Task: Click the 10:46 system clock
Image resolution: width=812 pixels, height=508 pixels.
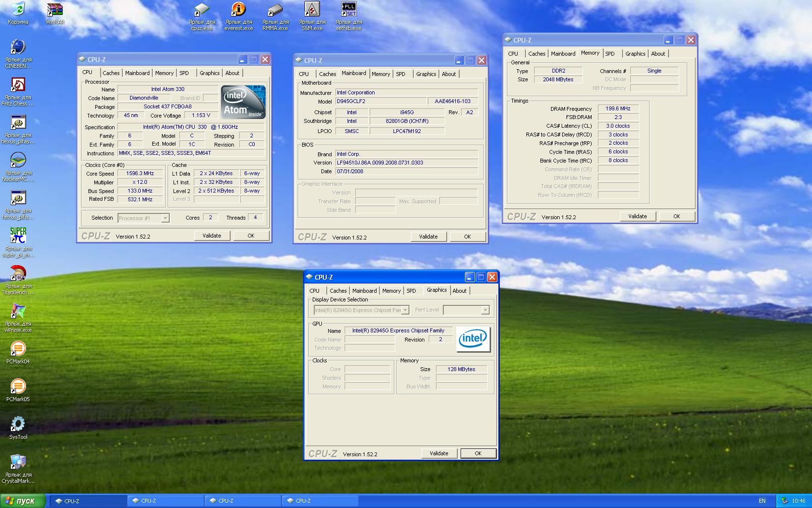Action: click(x=798, y=501)
